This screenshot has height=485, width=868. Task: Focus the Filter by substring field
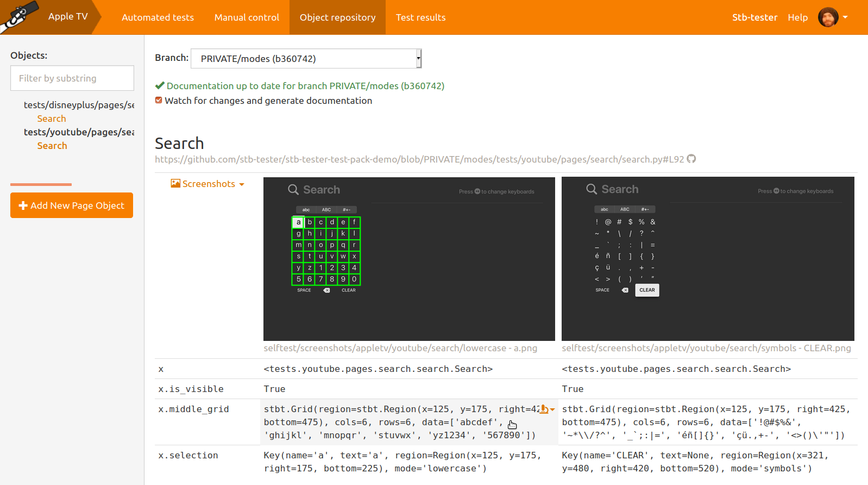click(x=72, y=78)
